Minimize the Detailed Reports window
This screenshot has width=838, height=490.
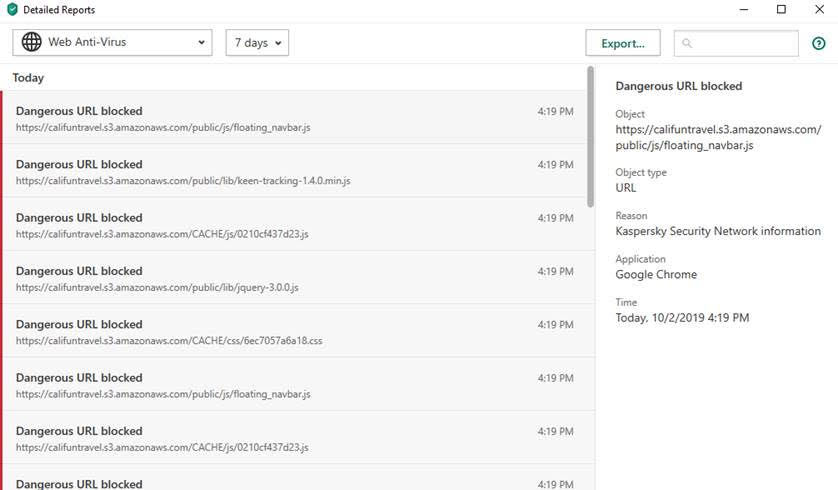[x=735, y=10]
